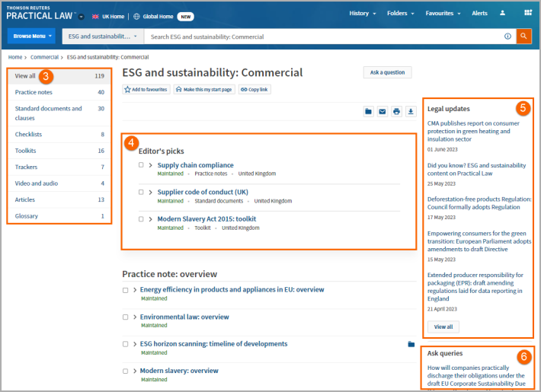Expand Modern Slavery Act 2015 toolkit chevron
Image resolution: width=541 pixels, height=392 pixels.
[x=150, y=219]
